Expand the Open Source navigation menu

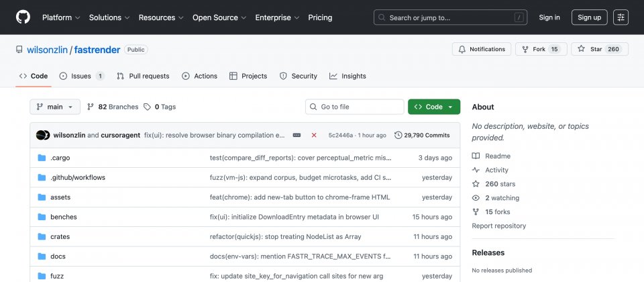coord(219,17)
